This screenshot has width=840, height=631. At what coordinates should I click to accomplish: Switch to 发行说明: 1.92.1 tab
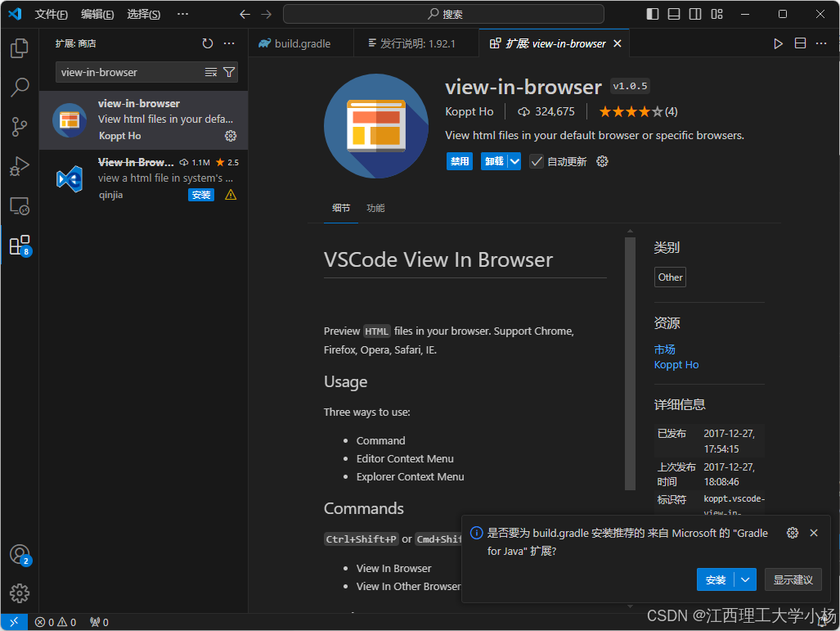click(x=416, y=43)
